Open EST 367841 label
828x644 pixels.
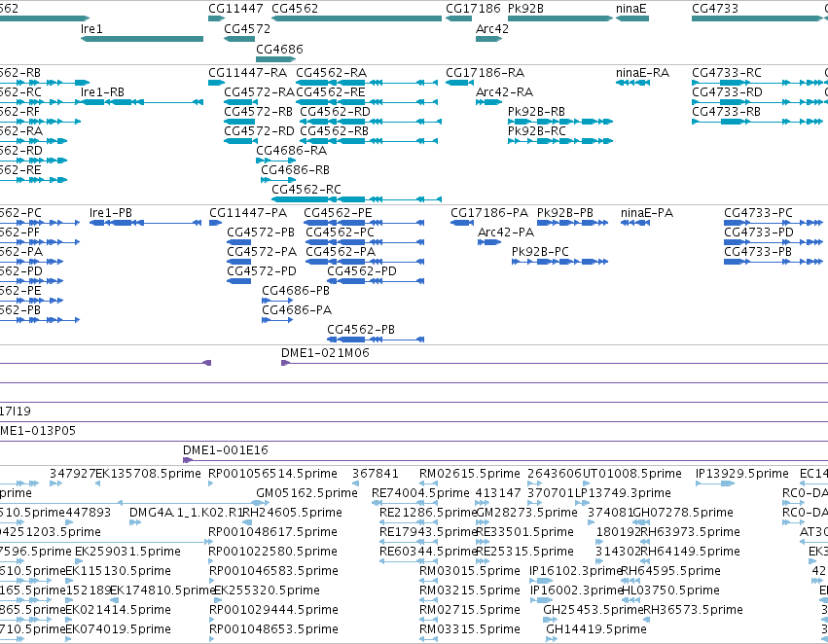click(x=376, y=474)
